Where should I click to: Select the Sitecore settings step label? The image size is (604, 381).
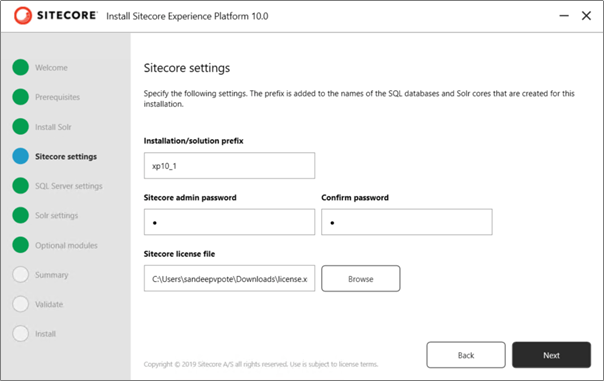(x=66, y=156)
